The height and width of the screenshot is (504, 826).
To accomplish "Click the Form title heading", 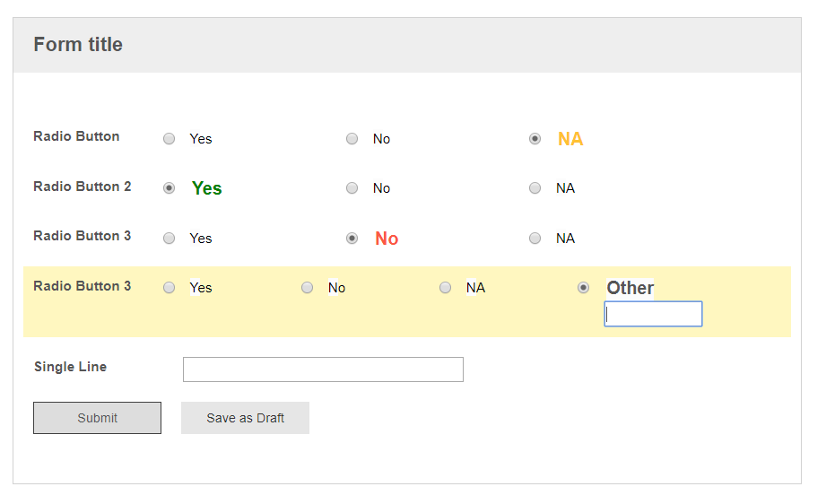I will [x=78, y=45].
